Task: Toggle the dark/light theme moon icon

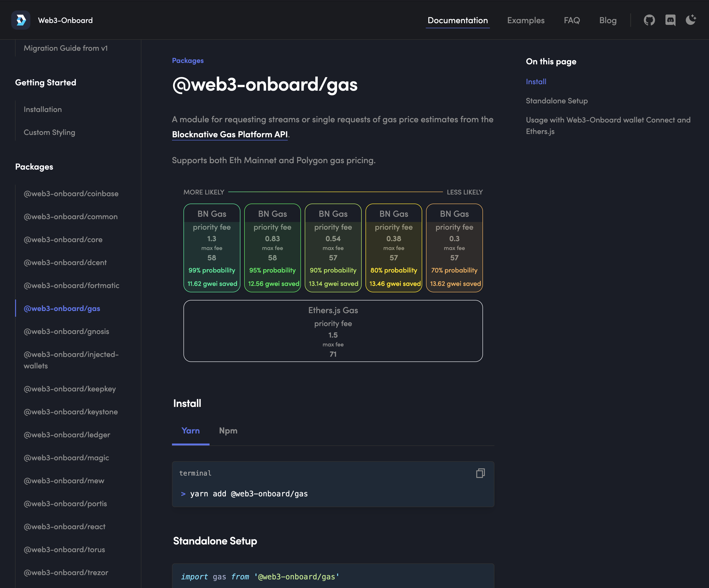Action: pos(691,20)
